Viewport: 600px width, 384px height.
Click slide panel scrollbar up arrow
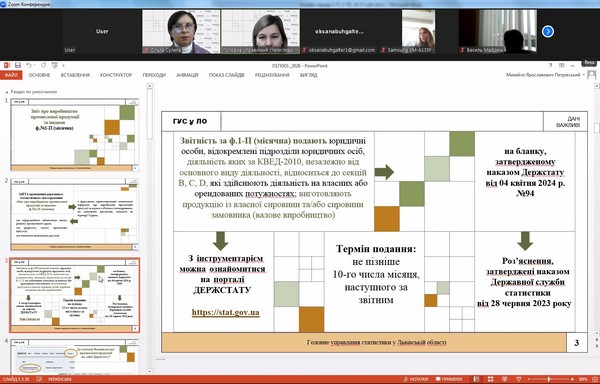149,86
